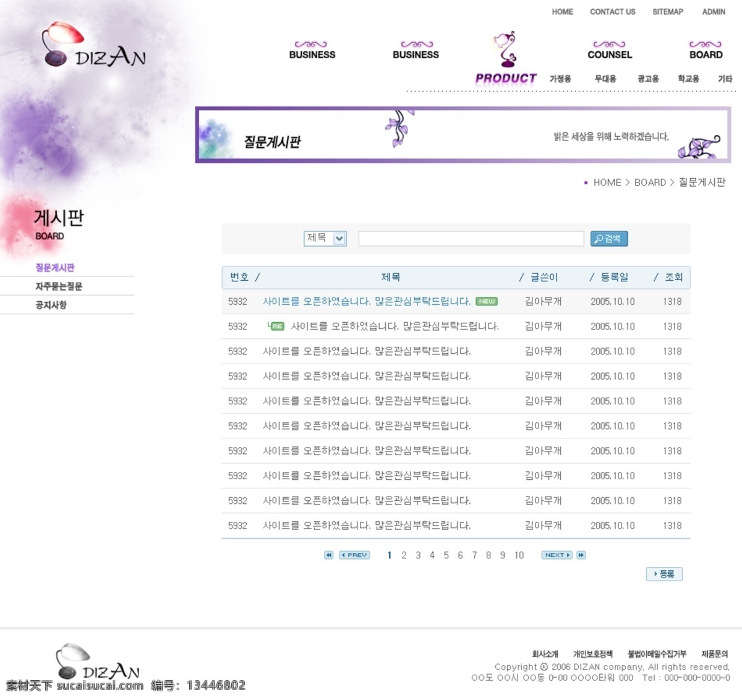Click the green RE reply badge

(276, 326)
